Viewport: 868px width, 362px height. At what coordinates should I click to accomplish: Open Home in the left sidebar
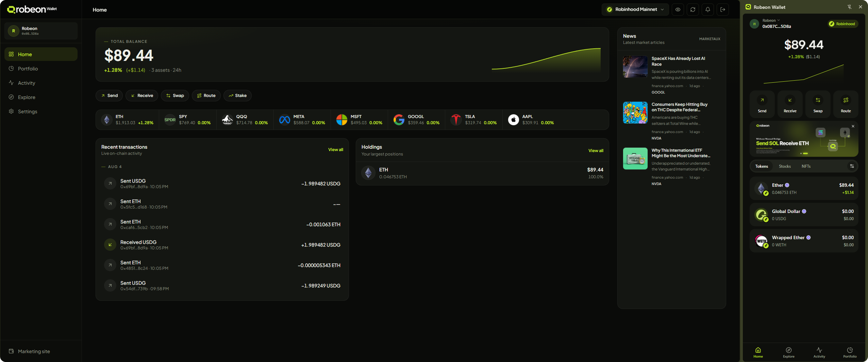[x=41, y=54]
